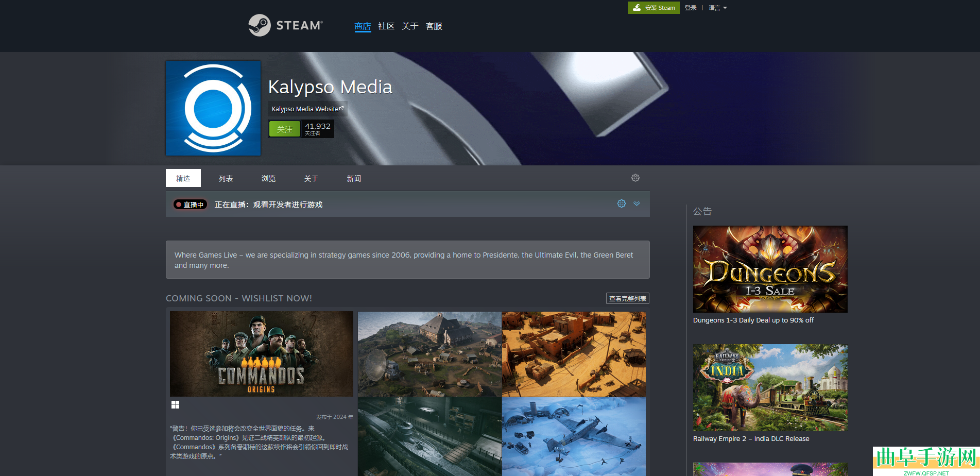The width and height of the screenshot is (980, 476).
Task: Open the Dungeons 1-3 Sale thumbnail
Action: (770, 269)
